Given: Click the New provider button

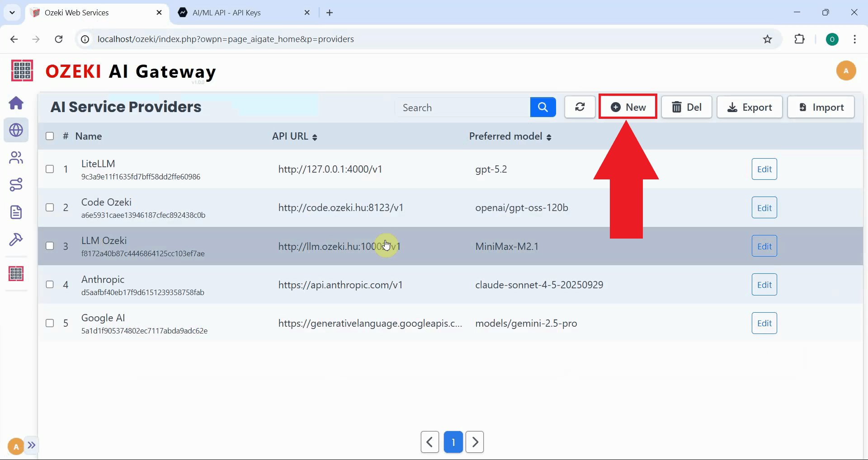Looking at the screenshot, I should (x=627, y=107).
